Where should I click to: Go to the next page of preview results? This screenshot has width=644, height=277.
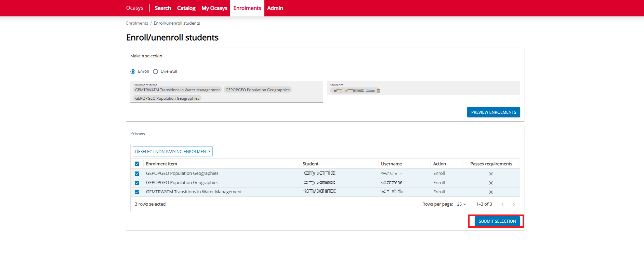[x=514, y=204]
